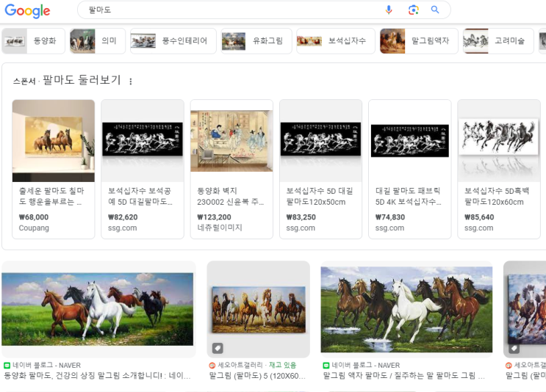
Task: Click the 재고 있음 stock label
Action: (282, 366)
